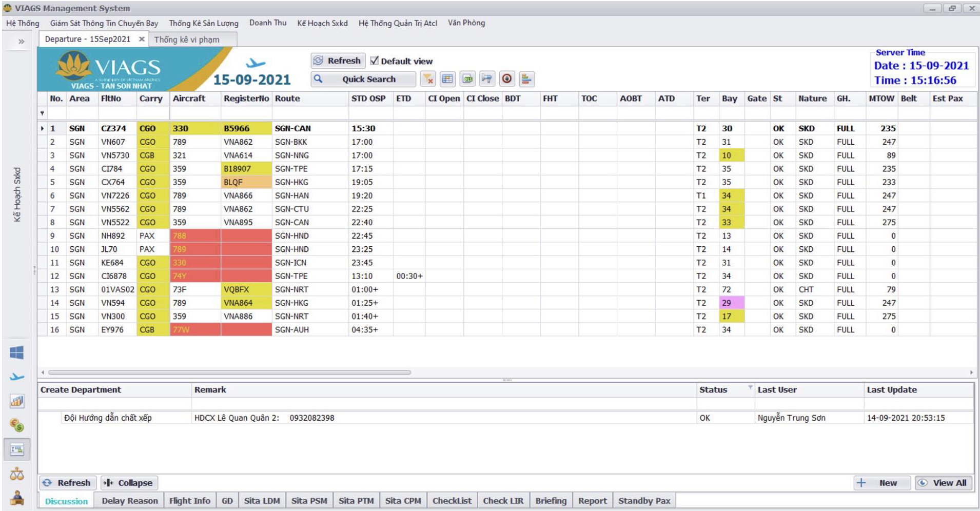
Task: Select flight row CZ374
Action: 506,128
